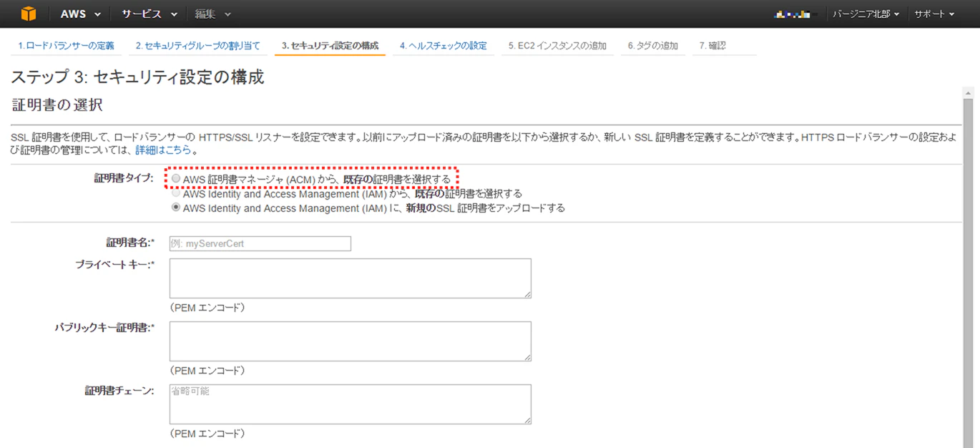
Task: Click the パブリックキー証明書:* field label
Action: pyautogui.click(x=105, y=328)
